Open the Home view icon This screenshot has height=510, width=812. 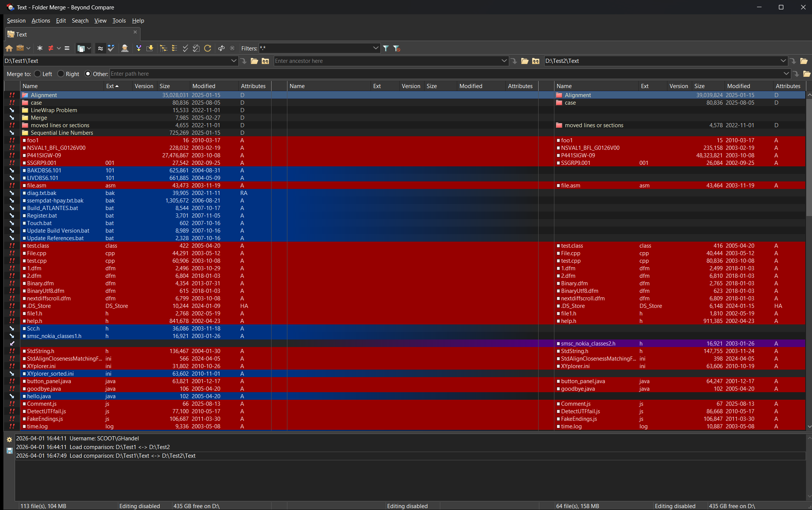9,48
